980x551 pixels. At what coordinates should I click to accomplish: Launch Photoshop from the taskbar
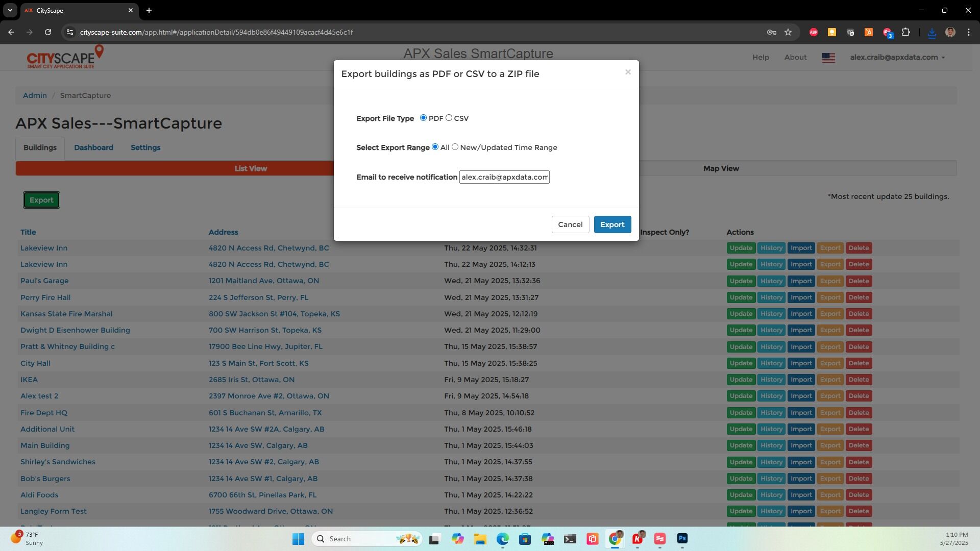682,539
